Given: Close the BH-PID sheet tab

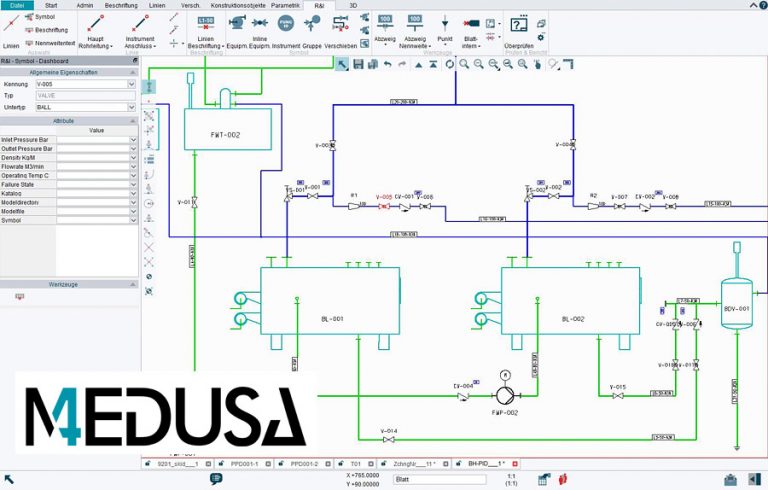Looking at the screenshot, I should [x=515, y=464].
